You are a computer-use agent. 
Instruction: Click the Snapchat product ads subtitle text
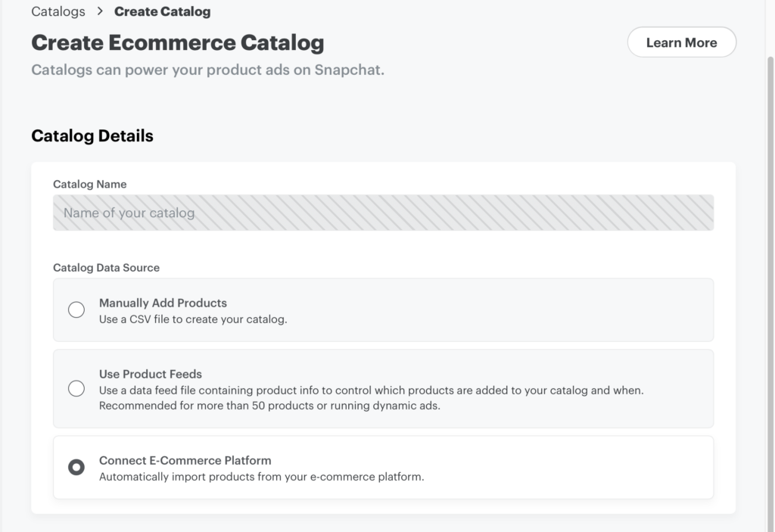pos(208,70)
